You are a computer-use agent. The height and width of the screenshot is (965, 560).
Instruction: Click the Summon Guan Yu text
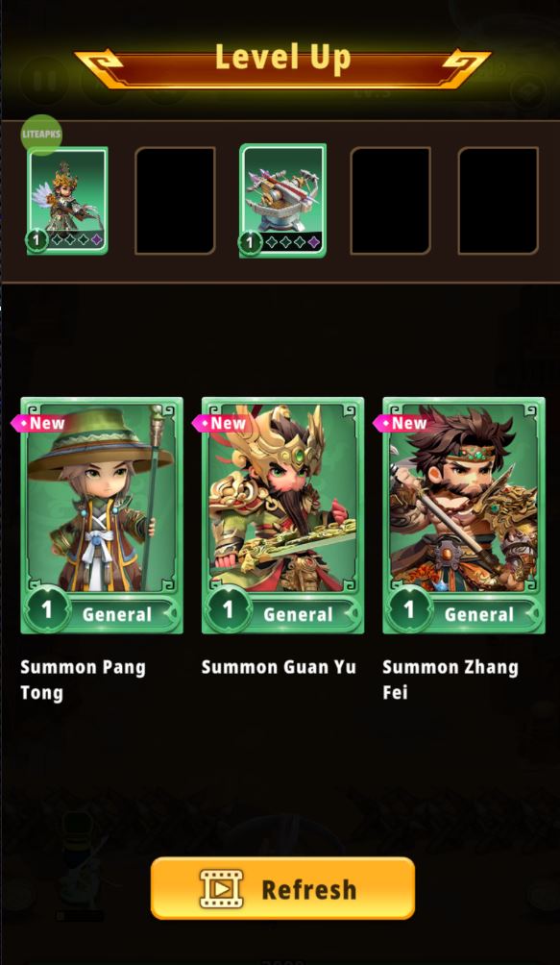tap(279, 667)
